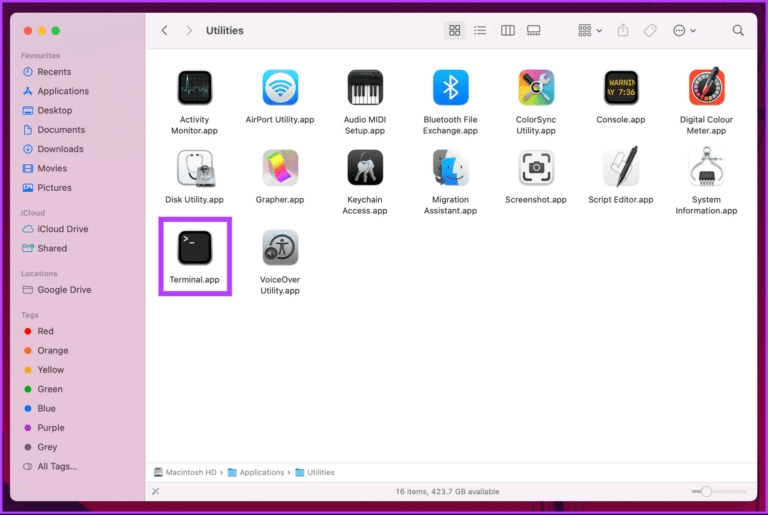This screenshot has width=768, height=515.
Task: Click Utilities in path bar
Action: pos(315,472)
